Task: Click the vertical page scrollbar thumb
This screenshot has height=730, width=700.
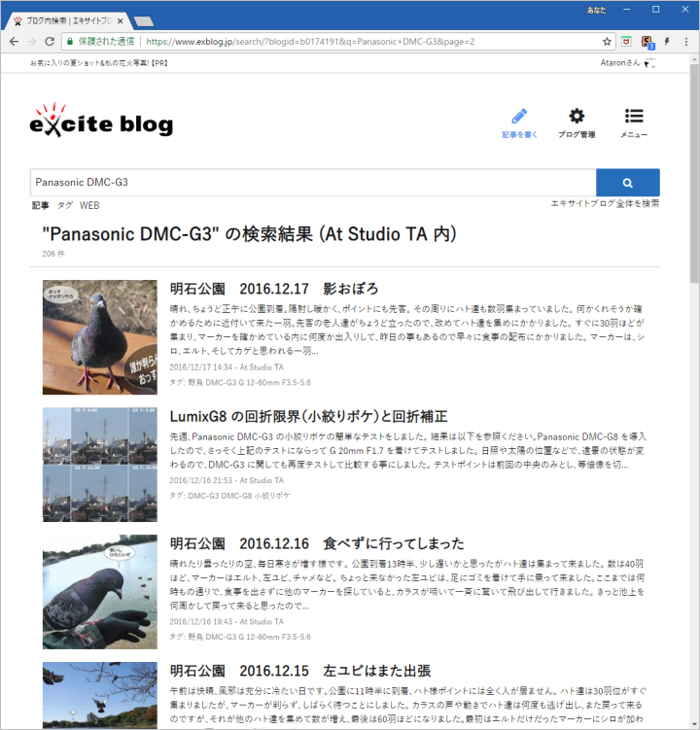Action: (x=694, y=174)
